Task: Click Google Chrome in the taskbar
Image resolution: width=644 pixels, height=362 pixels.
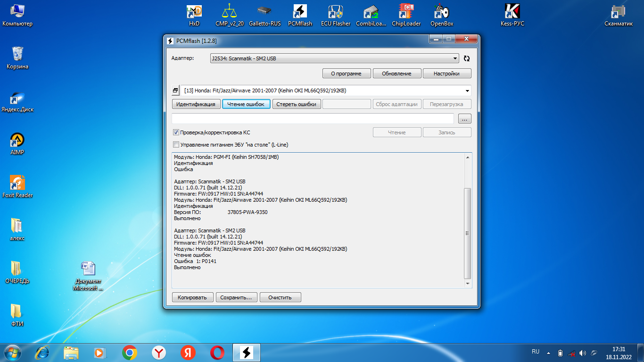Action: click(130, 353)
